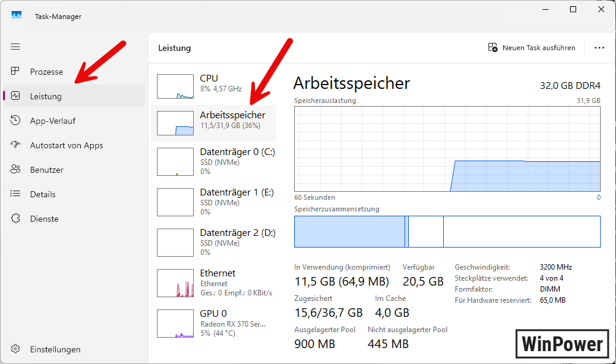Click the CPU 8% 4,57 GHz text
616x364 pixels.
pyautogui.click(x=221, y=89)
